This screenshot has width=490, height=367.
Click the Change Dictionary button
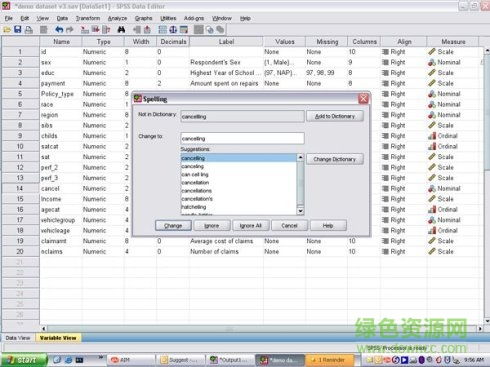[x=335, y=159]
